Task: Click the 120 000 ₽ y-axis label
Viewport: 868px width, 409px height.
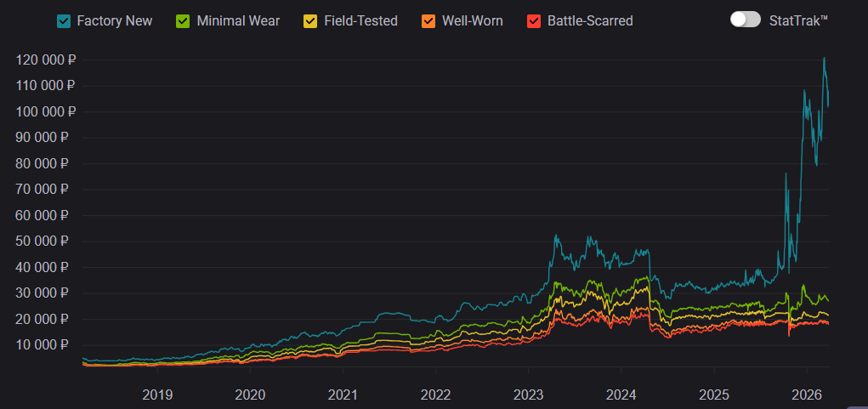Action: [46, 60]
